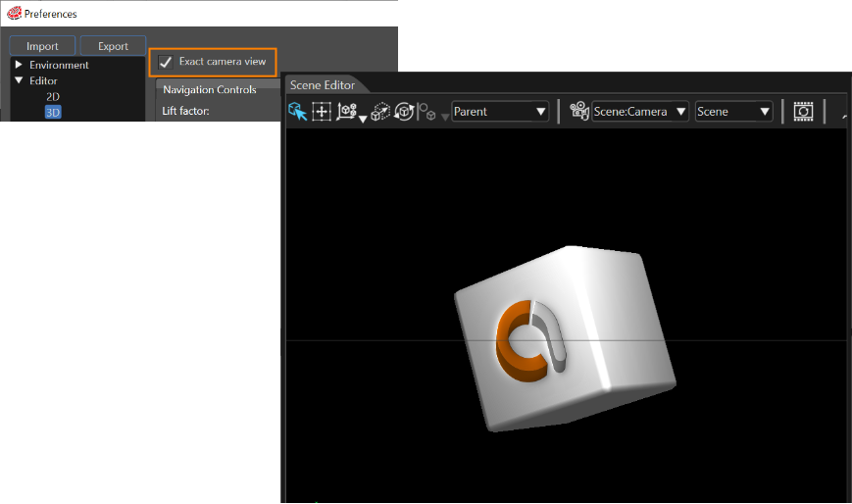Open the Parent coordinate dropdown

(500, 112)
